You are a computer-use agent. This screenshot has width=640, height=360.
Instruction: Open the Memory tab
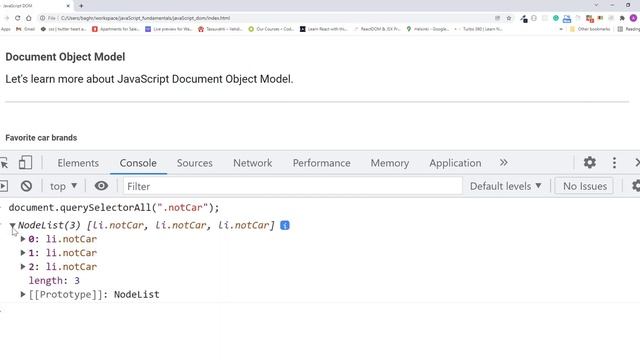tap(390, 163)
